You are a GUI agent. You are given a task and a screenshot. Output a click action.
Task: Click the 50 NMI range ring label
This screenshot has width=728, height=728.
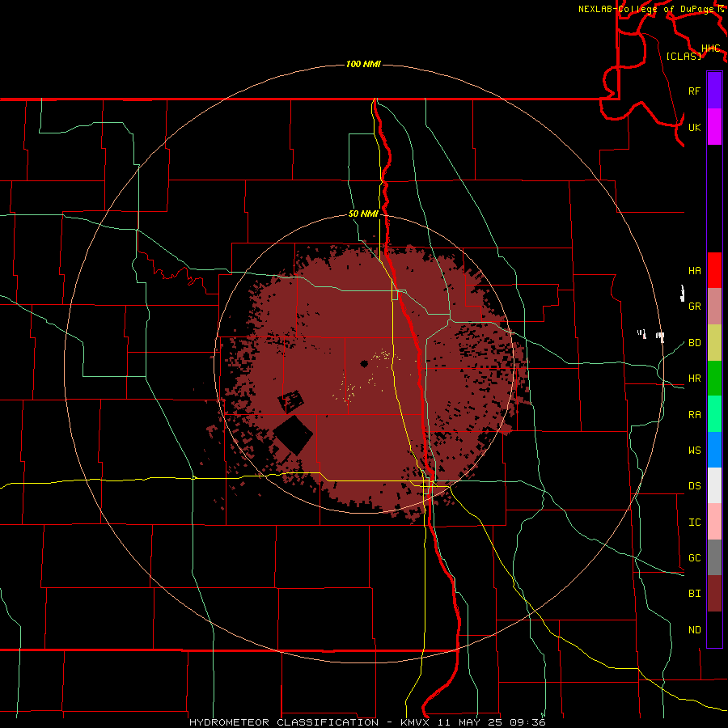coord(363,214)
